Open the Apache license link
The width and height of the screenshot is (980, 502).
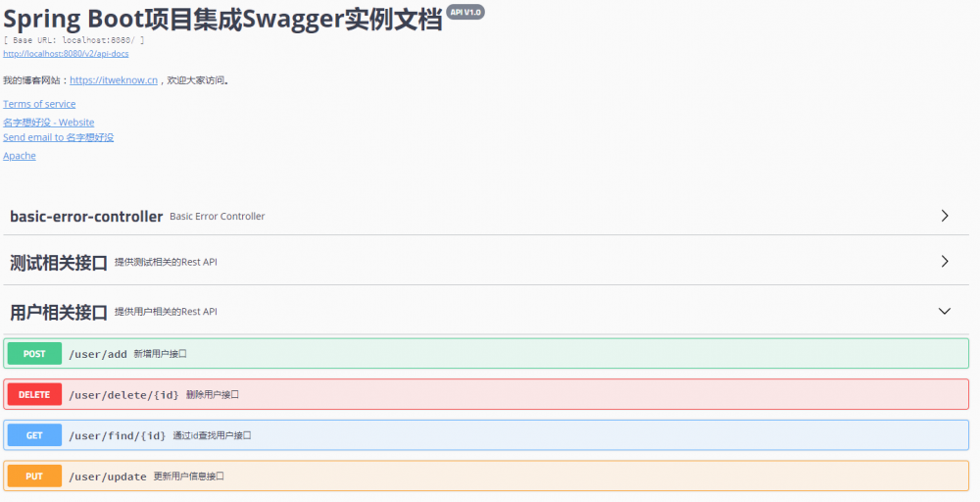click(20, 156)
